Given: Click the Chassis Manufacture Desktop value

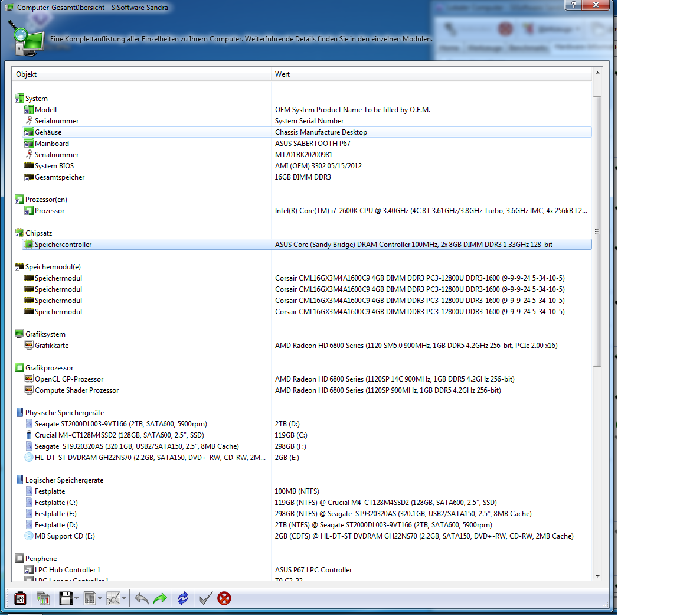Looking at the screenshot, I should pos(321,132).
